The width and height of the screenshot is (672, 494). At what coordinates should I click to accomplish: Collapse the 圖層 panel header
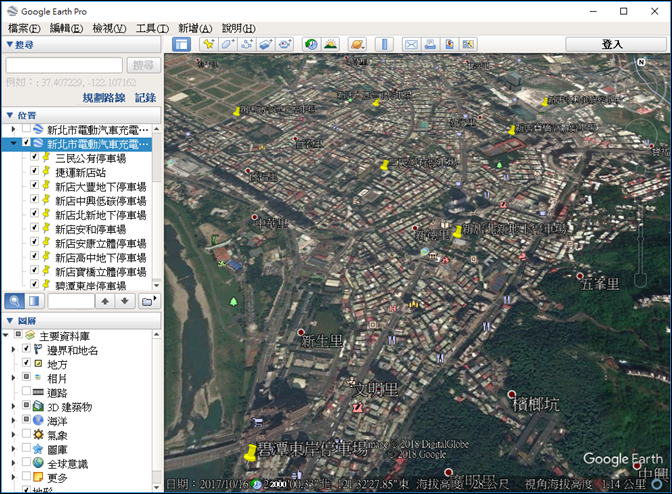click(81, 320)
